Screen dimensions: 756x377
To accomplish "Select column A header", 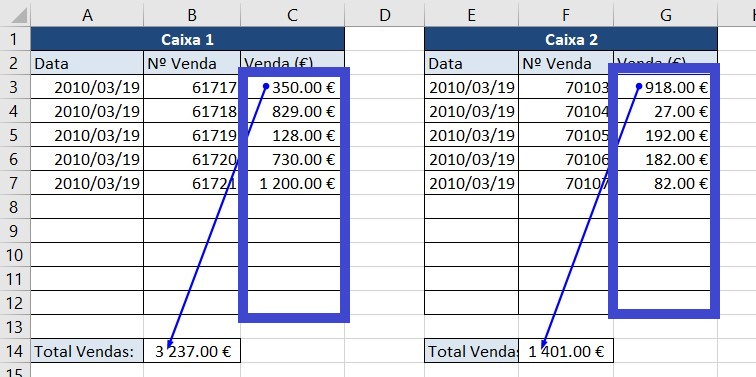I will coord(87,14).
